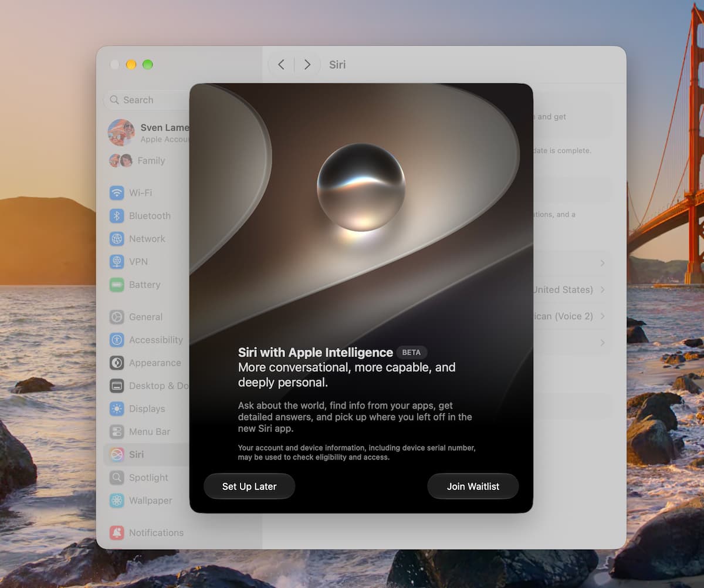Click the Appearance sidebar icon
704x588 pixels.
point(117,363)
